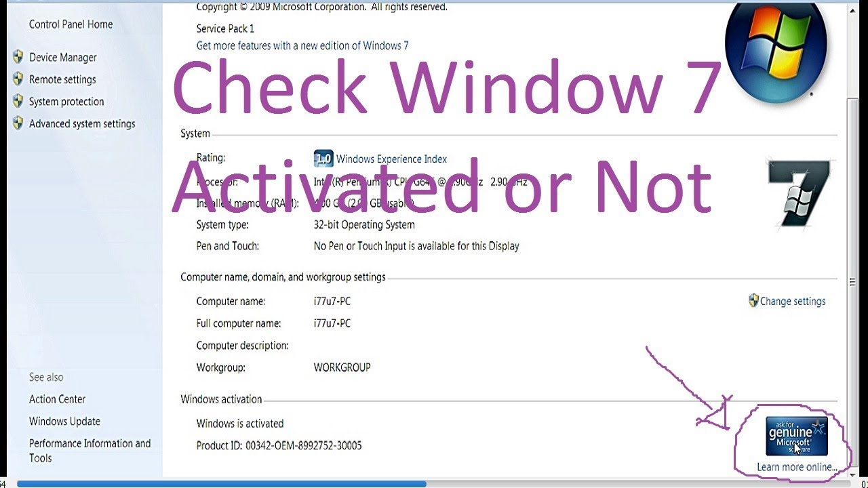
Task: Click the shield icon beside Remote settings
Action: (18, 79)
